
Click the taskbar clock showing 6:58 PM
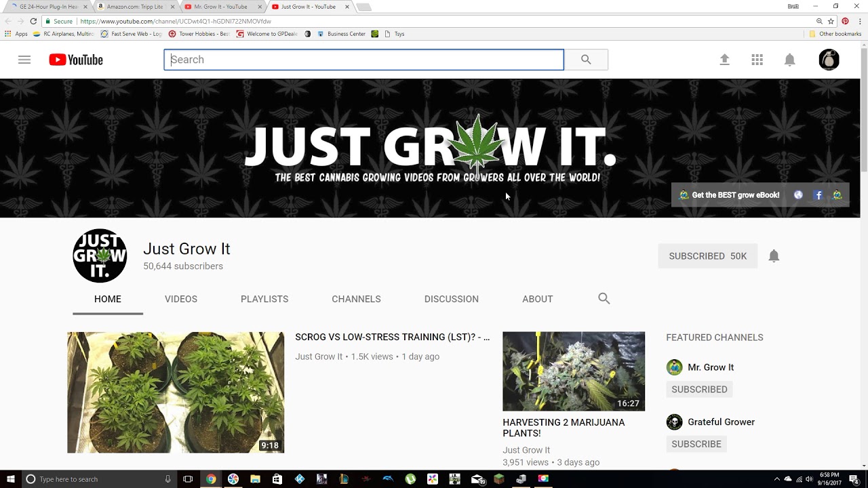click(x=829, y=479)
